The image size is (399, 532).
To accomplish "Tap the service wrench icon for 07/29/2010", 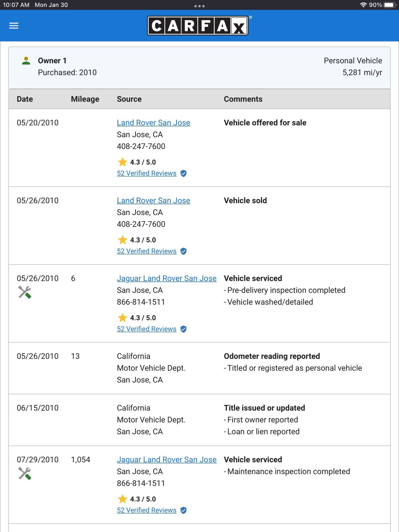I will coord(25,473).
